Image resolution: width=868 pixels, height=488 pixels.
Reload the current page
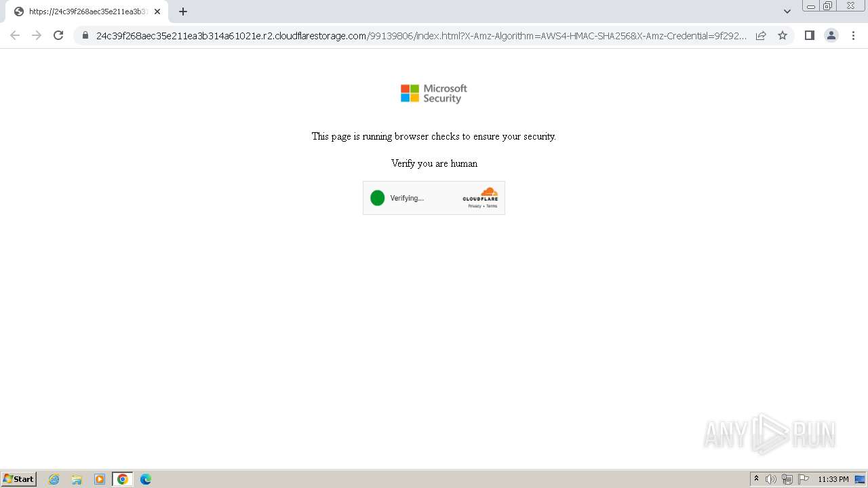[x=58, y=35]
